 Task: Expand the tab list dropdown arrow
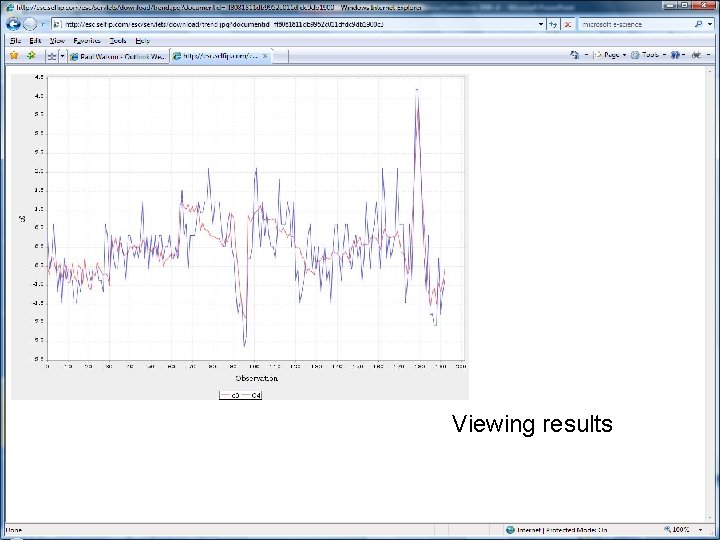coord(62,56)
